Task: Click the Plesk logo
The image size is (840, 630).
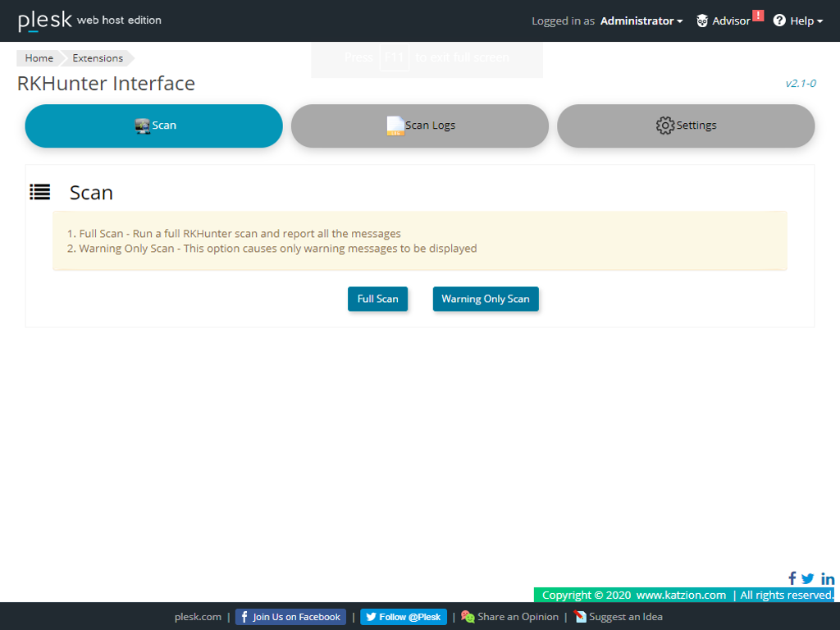Action: 45,21
